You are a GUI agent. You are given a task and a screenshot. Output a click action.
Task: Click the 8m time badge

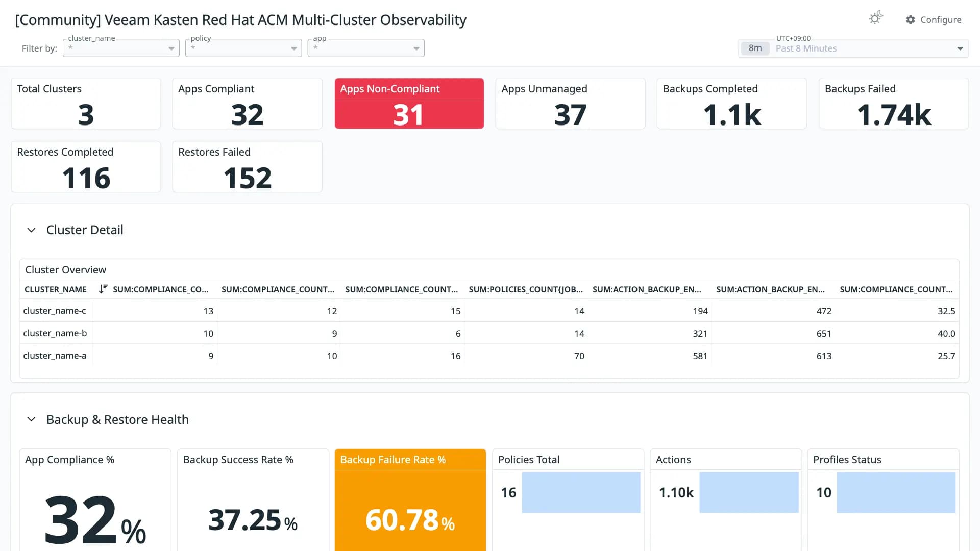pos(755,48)
